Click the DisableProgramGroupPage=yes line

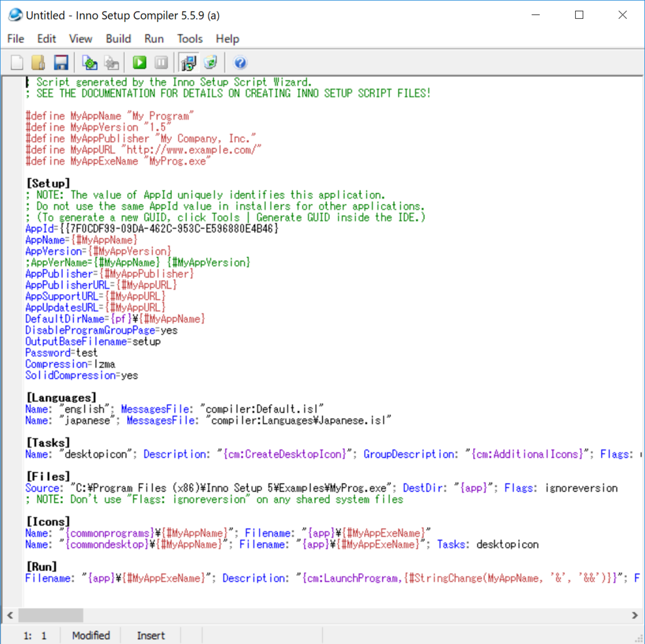(x=101, y=330)
